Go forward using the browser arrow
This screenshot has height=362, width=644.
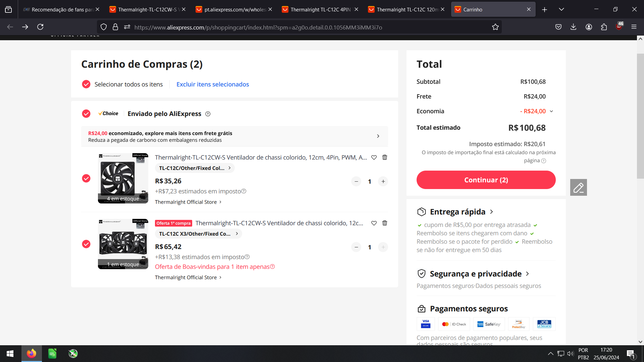(25, 27)
